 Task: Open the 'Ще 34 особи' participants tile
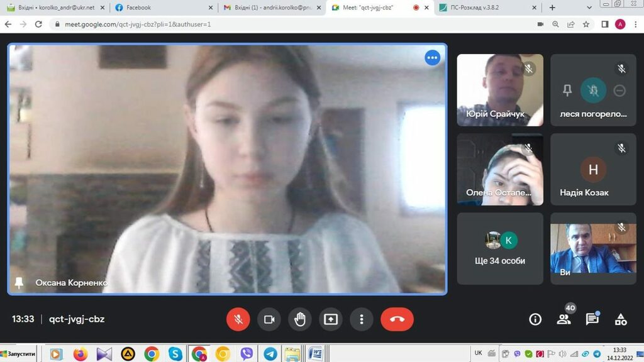coord(500,249)
